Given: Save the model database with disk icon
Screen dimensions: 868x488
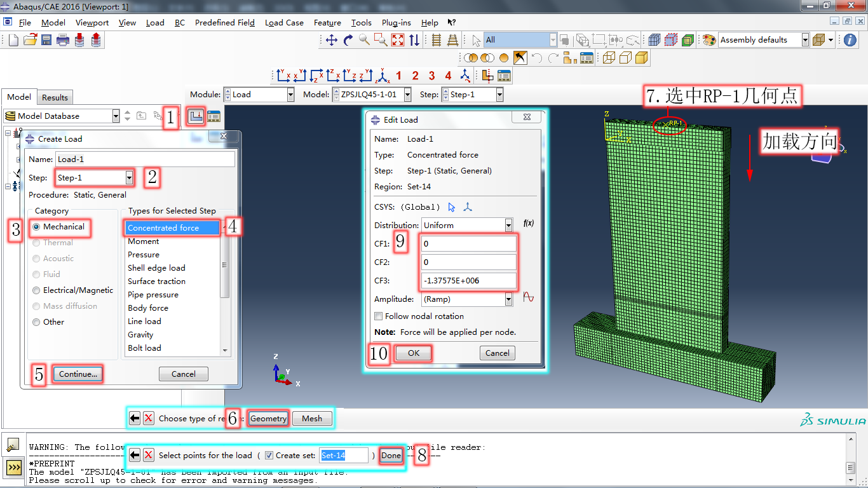Looking at the screenshot, I should click(46, 40).
